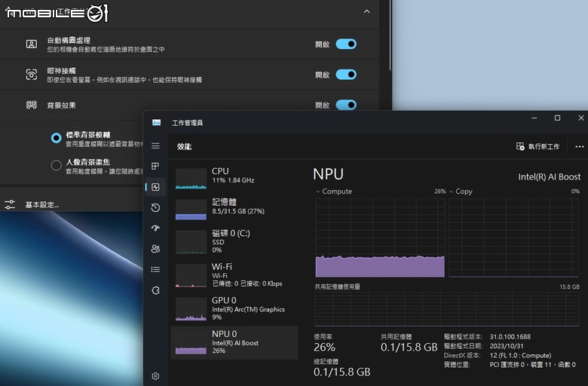Click the NPU Compute usage graph
The width and height of the screenshot is (588, 386).
point(380,237)
